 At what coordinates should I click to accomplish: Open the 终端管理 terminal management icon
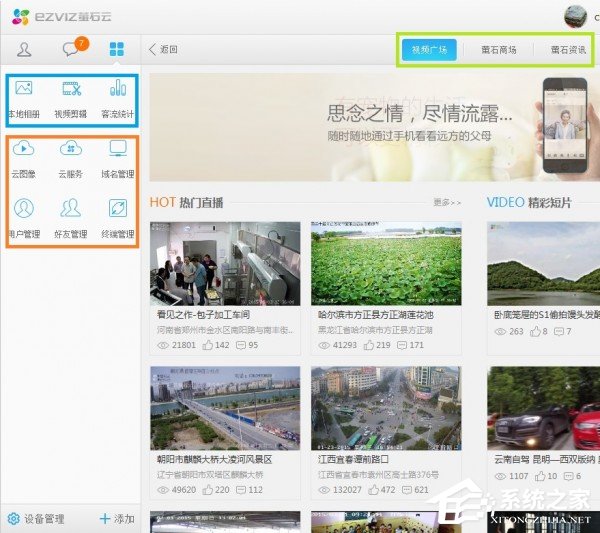tap(117, 218)
